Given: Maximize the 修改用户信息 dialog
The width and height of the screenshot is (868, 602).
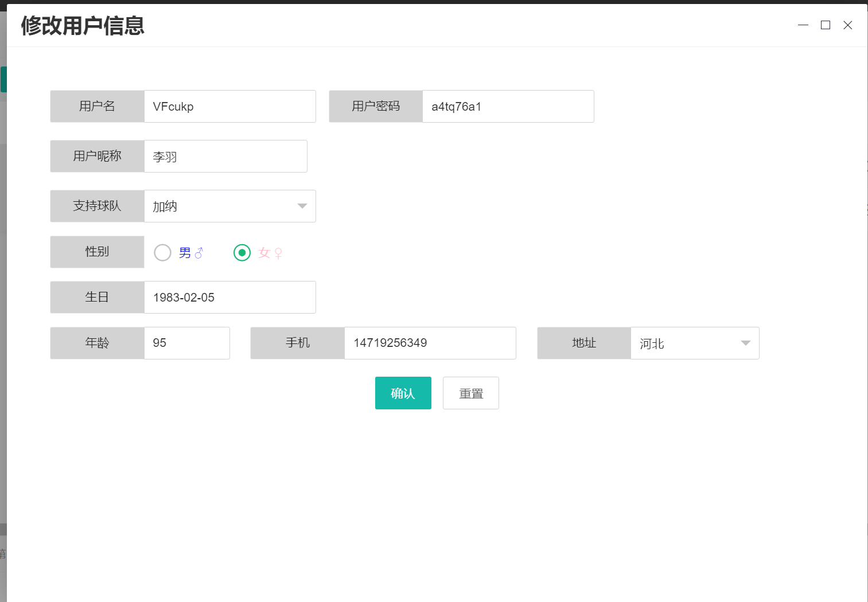Looking at the screenshot, I should (826, 25).
